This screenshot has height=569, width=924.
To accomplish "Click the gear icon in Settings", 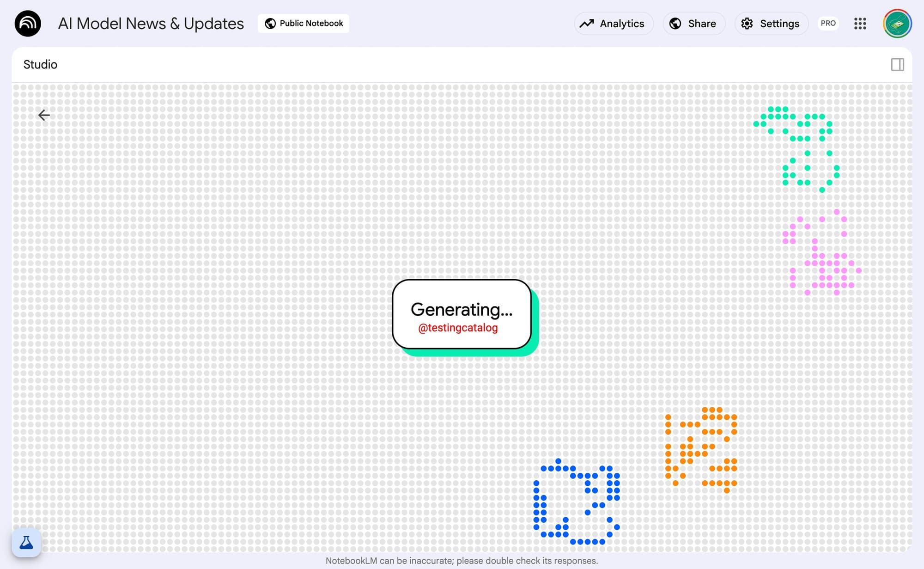I will tap(747, 24).
